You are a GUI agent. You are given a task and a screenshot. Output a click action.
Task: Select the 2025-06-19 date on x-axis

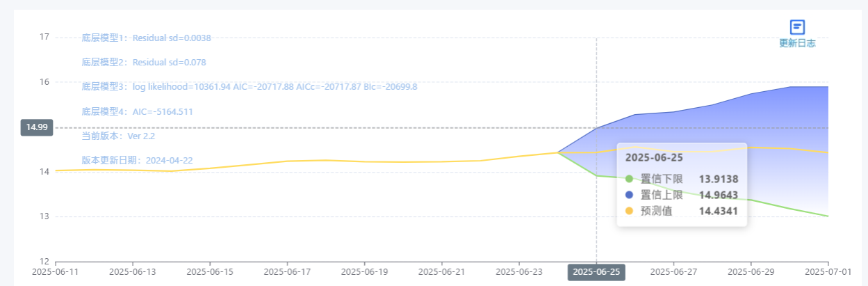click(x=364, y=272)
